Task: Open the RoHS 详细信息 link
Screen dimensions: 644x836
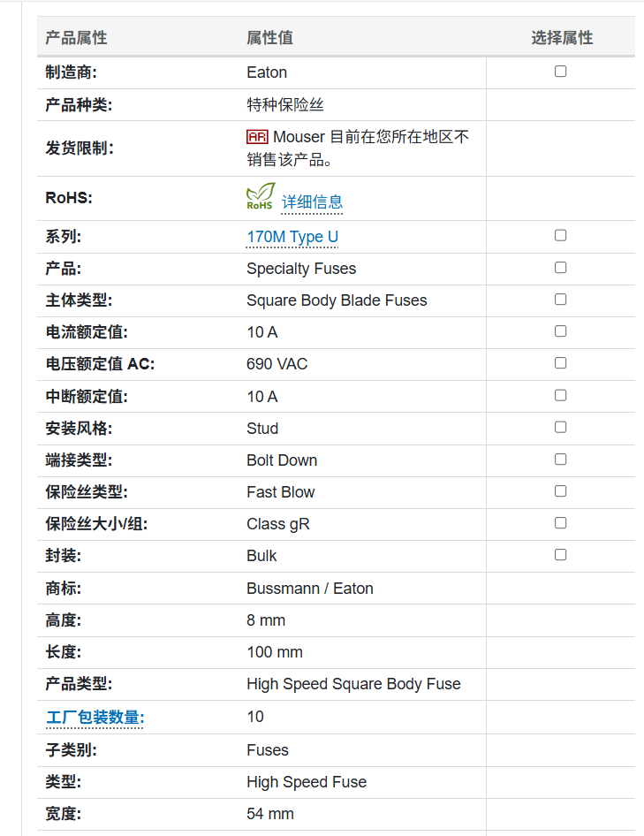Action: point(312,202)
